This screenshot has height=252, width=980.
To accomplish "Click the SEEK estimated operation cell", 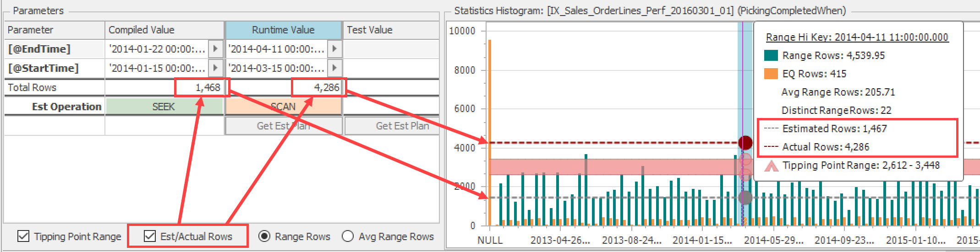I will [164, 107].
